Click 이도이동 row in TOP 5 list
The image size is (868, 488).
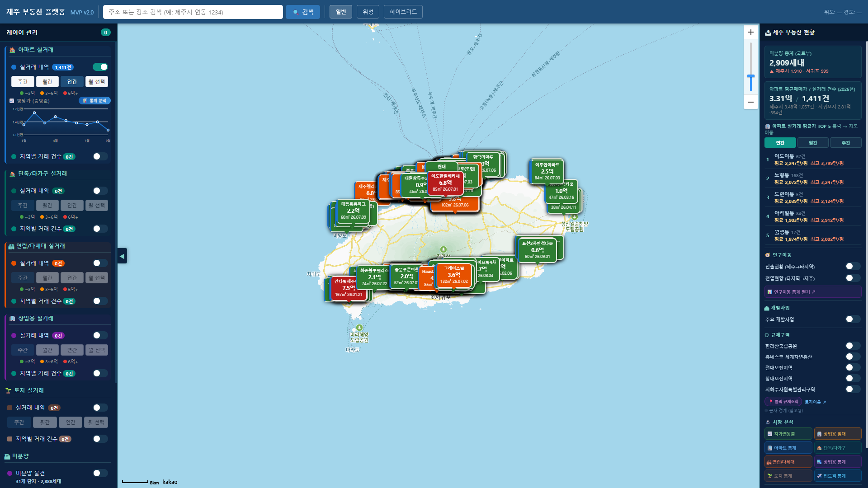click(813, 160)
